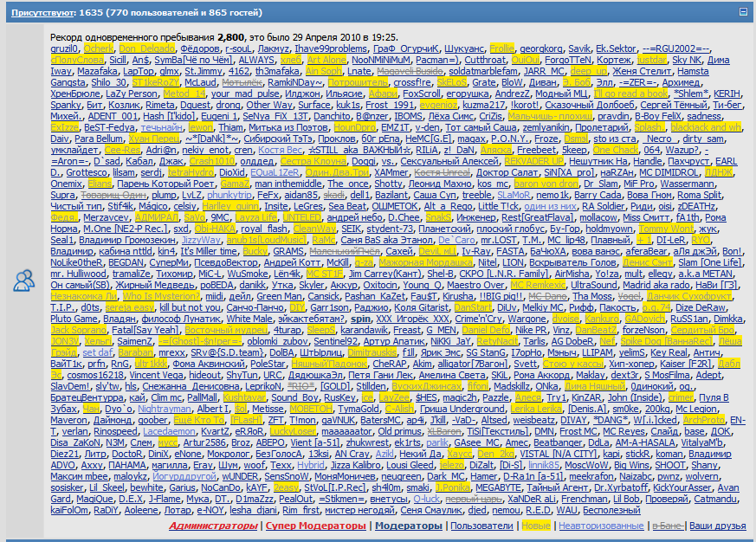
Task: Open the Доктор Салат profile
Action: tap(507, 172)
